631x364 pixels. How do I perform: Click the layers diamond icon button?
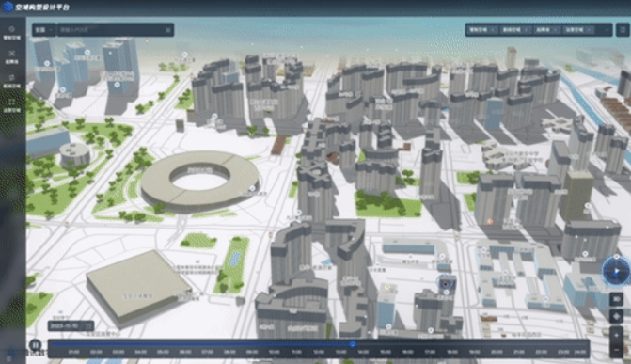pyautogui.click(x=616, y=316)
